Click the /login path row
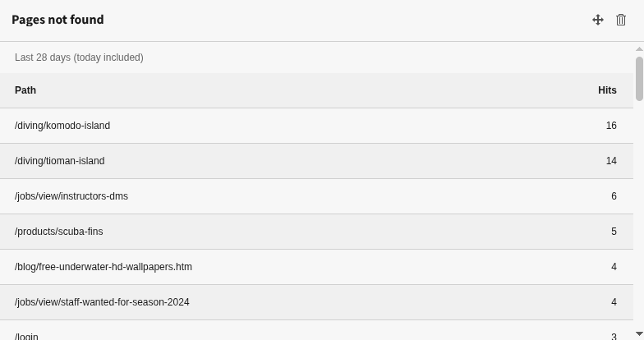The height and width of the screenshot is (340, 644). (26, 336)
